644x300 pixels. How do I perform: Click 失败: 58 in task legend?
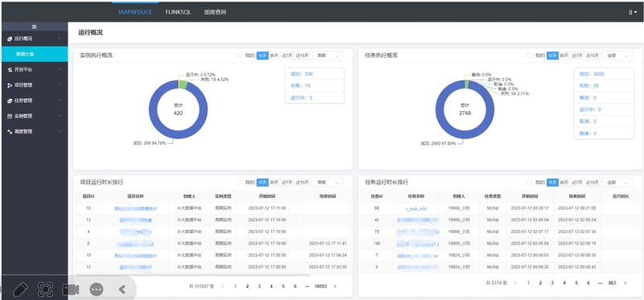click(589, 86)
